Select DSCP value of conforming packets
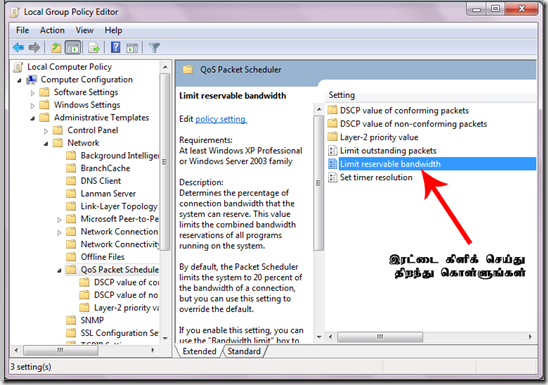 tap(404, 110)
